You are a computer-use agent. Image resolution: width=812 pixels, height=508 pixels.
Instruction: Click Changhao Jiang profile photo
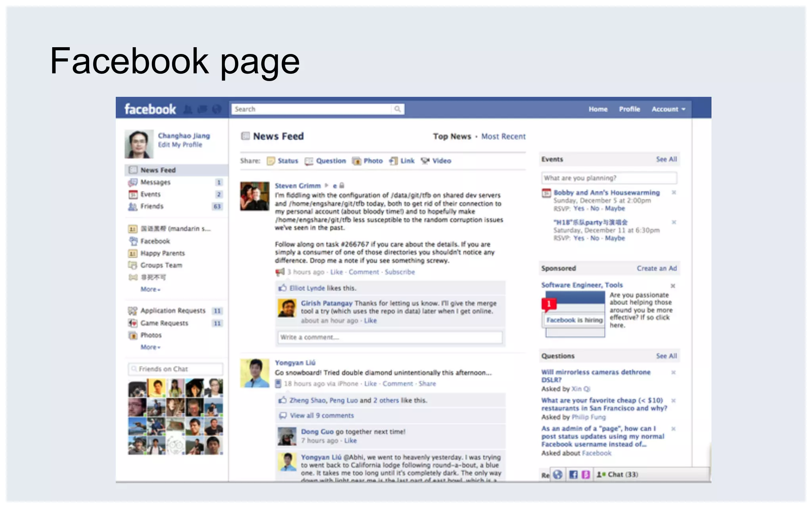pos(139,144)
